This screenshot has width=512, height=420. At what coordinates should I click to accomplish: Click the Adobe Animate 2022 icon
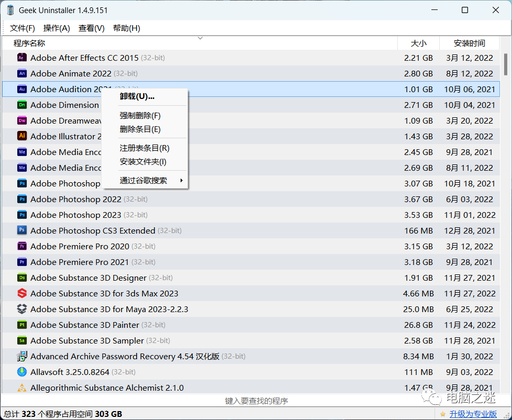(x=22, y=73)
